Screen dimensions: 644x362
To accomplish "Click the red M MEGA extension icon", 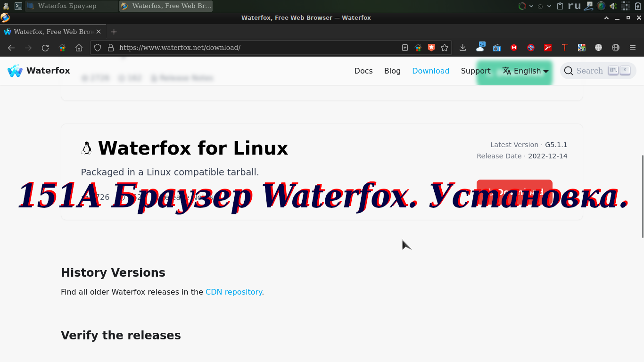I will 514,48.
